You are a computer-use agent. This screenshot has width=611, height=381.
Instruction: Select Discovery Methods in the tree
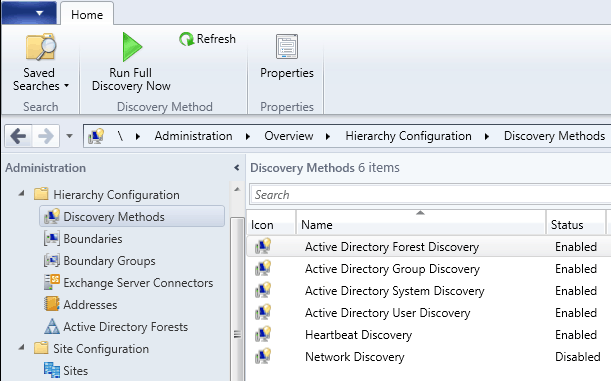132,217
